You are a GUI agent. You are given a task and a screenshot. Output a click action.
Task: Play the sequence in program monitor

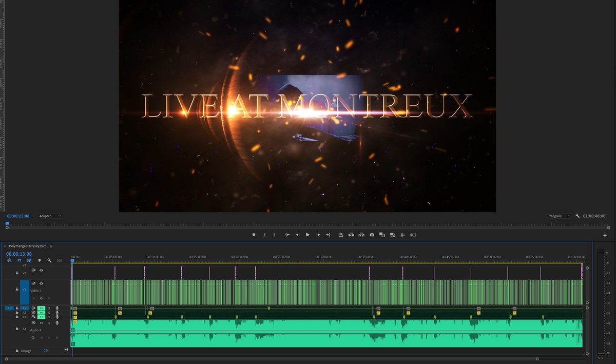pyautogui.click(x=307, y=235)
